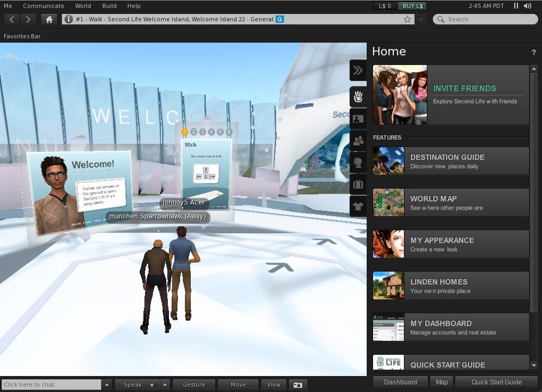Select tutorial step 2 circle
This screenshot has width=542, height=392.
pyautogui.click(x=193, y=132)
